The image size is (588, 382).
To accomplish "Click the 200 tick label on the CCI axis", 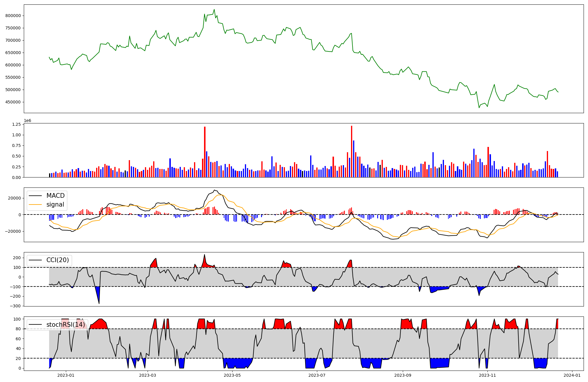I will 17,258.
